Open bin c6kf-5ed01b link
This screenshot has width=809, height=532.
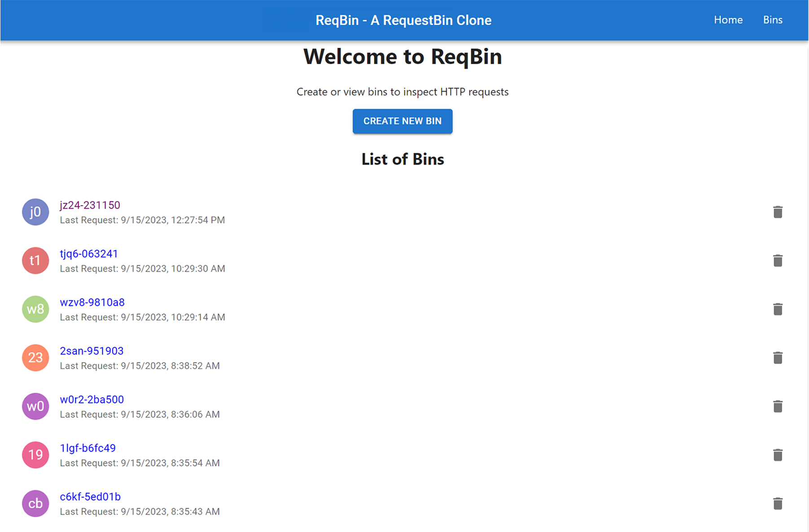point(90,497)
